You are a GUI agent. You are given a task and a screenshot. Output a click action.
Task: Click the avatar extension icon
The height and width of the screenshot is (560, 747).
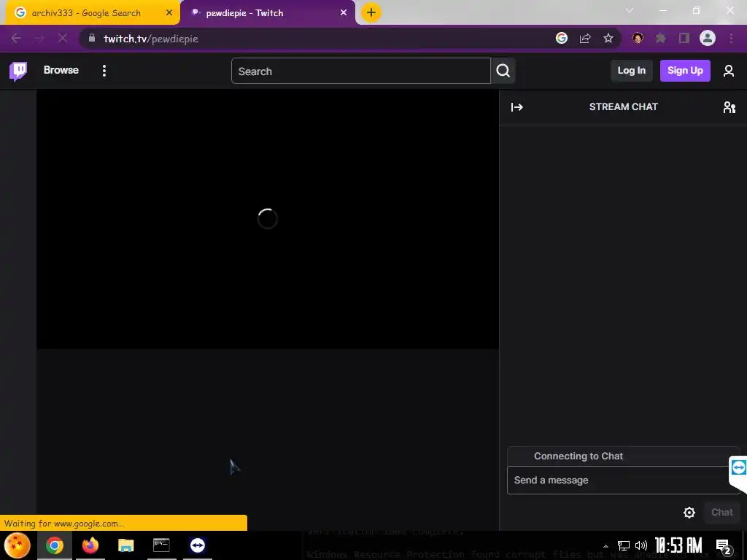tap(638, 38)
